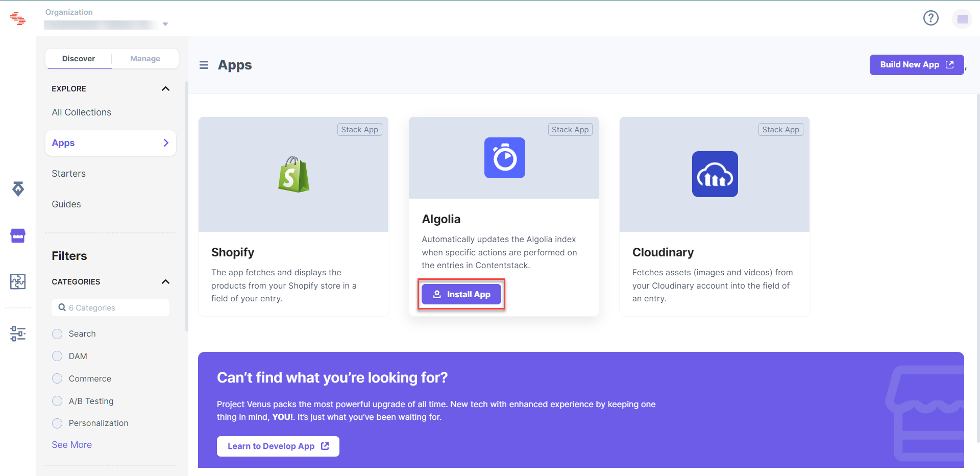The image size is (980, 476).
Task: Open the Algolia app title
Action: pos(441,219)
